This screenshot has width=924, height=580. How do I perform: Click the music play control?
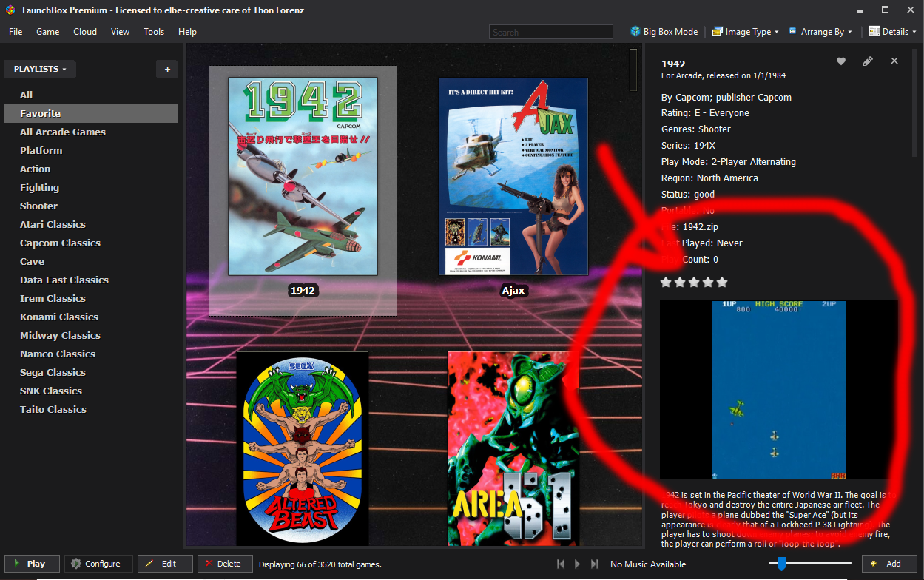578,564
